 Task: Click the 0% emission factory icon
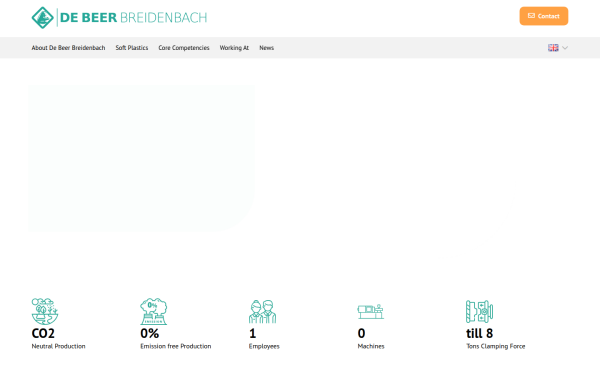[x=153, y=311]
